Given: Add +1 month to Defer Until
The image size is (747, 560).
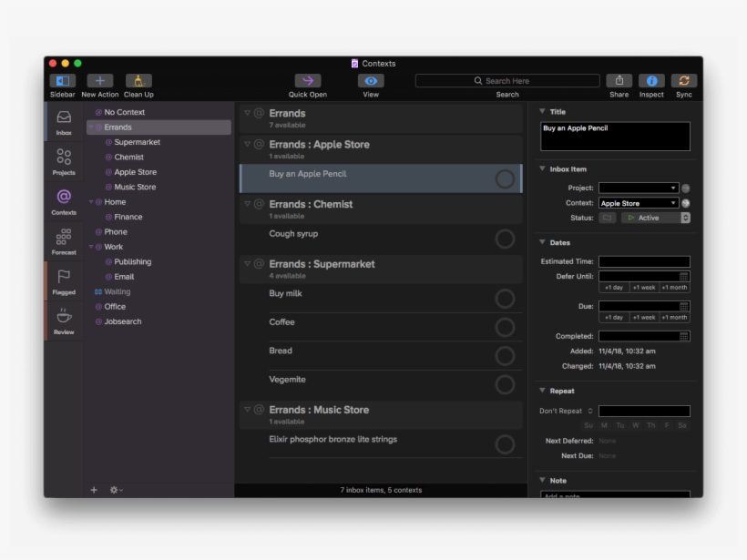Looking at the screenshot, I should [x=675, y=288].
